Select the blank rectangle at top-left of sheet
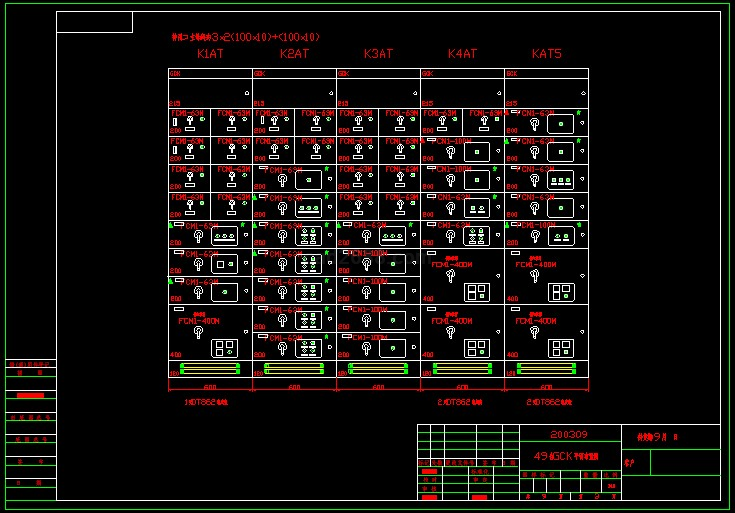Image resolution: width=735 pixels, height=513 pixels. coord(94,22)
